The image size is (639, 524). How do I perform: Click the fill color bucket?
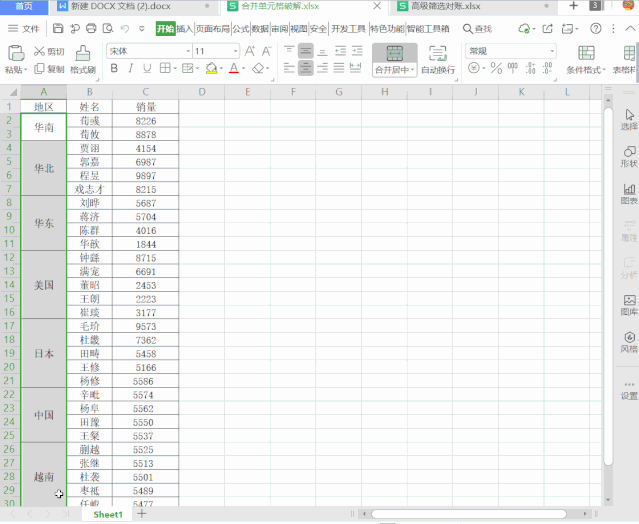211,68
